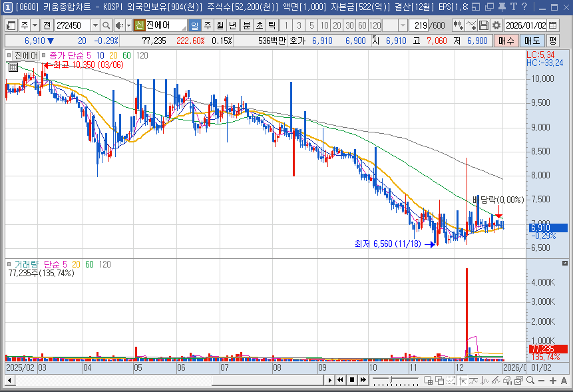Adjust the bottom chart zoom slider handle

391,380
